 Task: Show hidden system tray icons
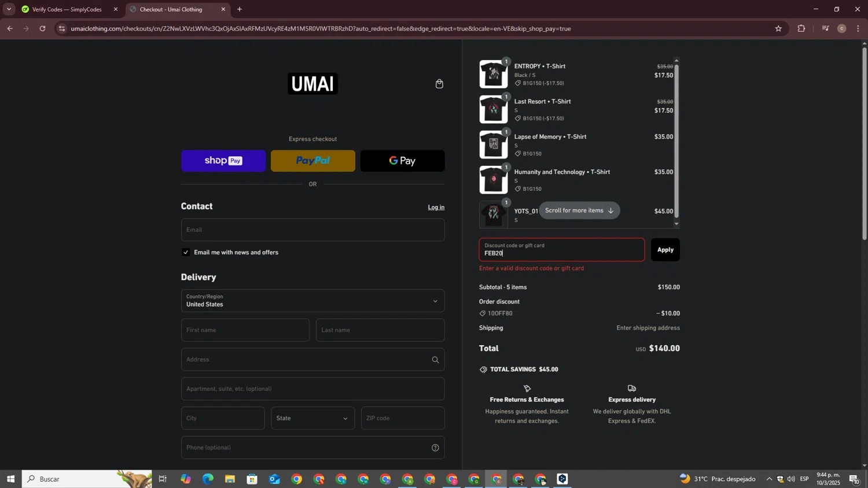[x=769, y=479]
